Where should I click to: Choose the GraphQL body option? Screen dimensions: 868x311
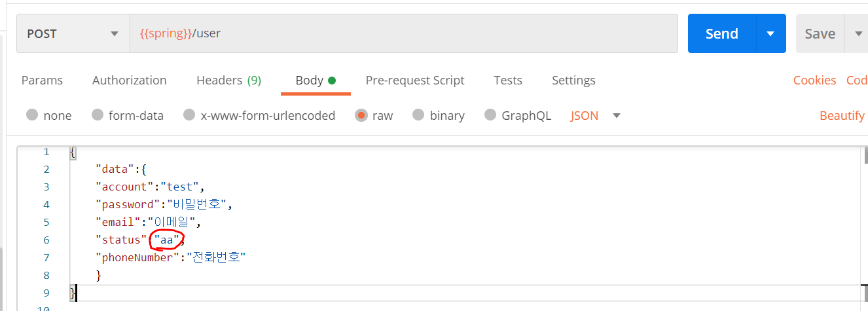[x=518, y=115]
